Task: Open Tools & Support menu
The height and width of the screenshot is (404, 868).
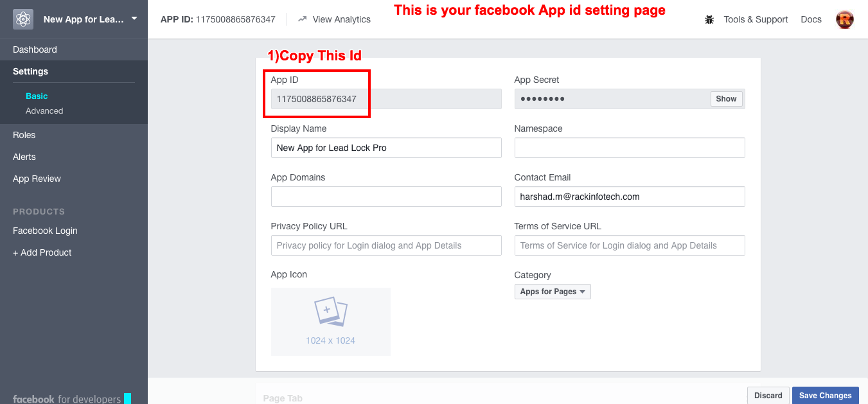Action: click(756, 19)
